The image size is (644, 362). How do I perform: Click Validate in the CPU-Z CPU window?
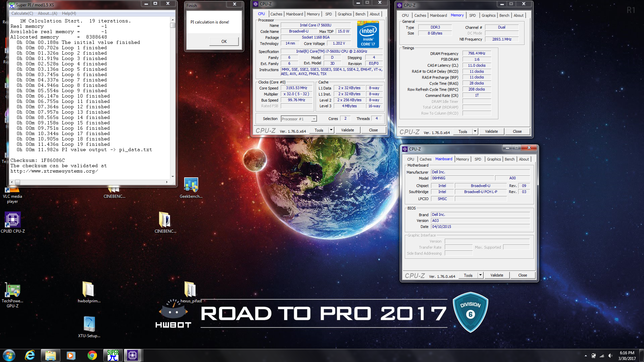coord(347,130)
